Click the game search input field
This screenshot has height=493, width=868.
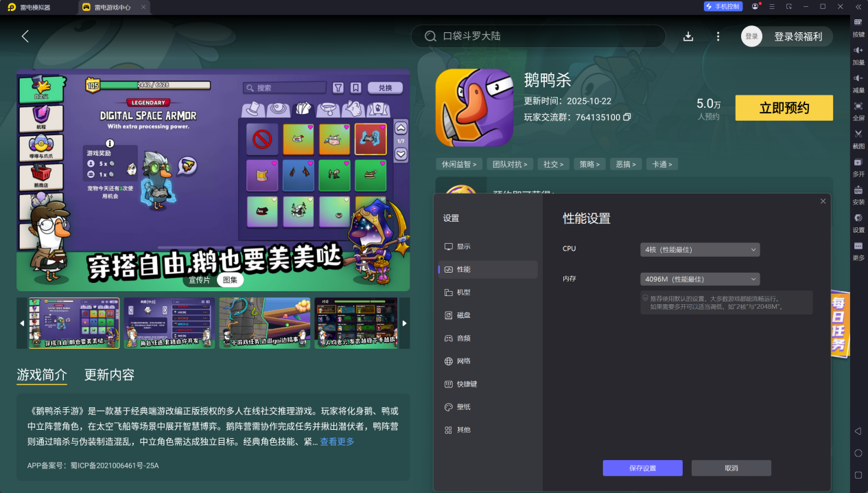pos(538,36)
